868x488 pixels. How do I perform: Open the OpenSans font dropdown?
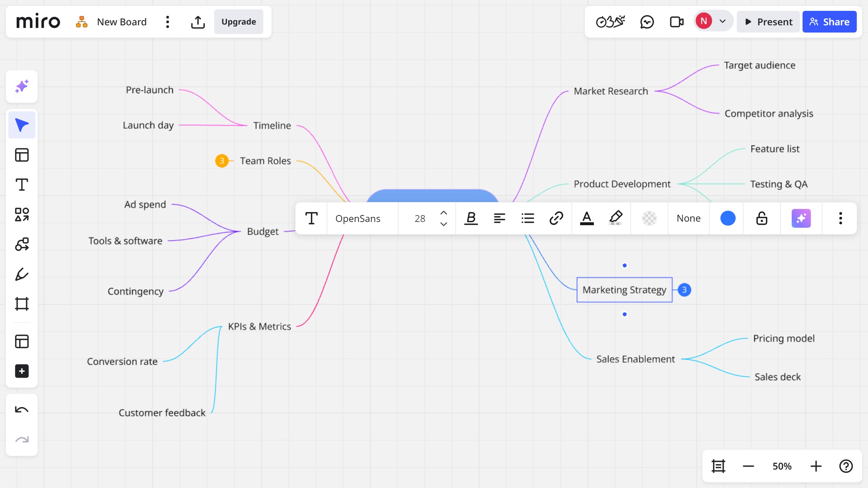coord(358,218)
